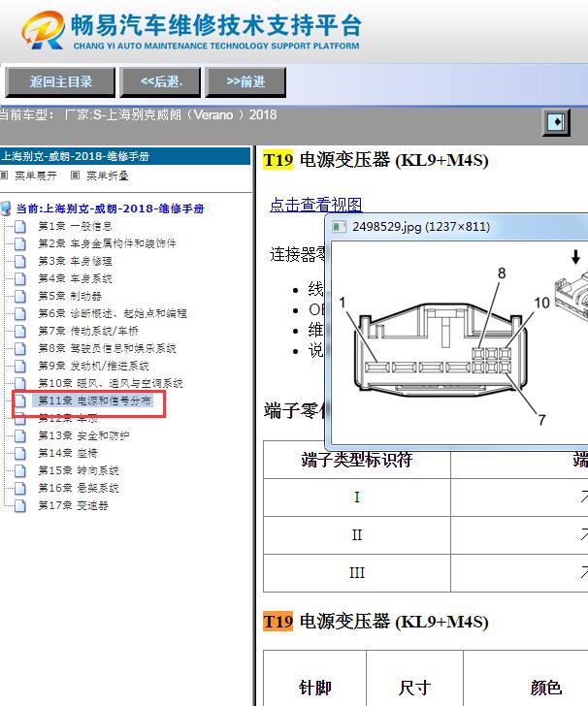Open chapter 第8章 驾驶员信息和娱乐系统

107,348
